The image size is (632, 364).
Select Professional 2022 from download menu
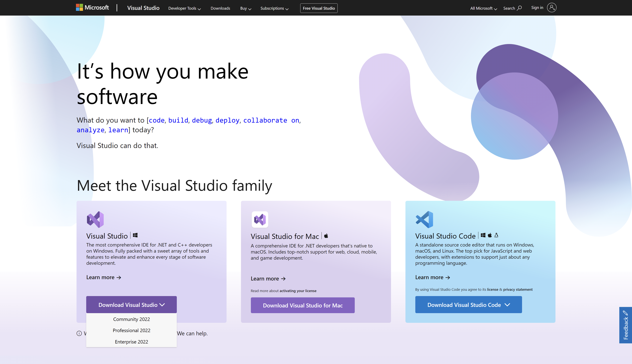point(131,330)
